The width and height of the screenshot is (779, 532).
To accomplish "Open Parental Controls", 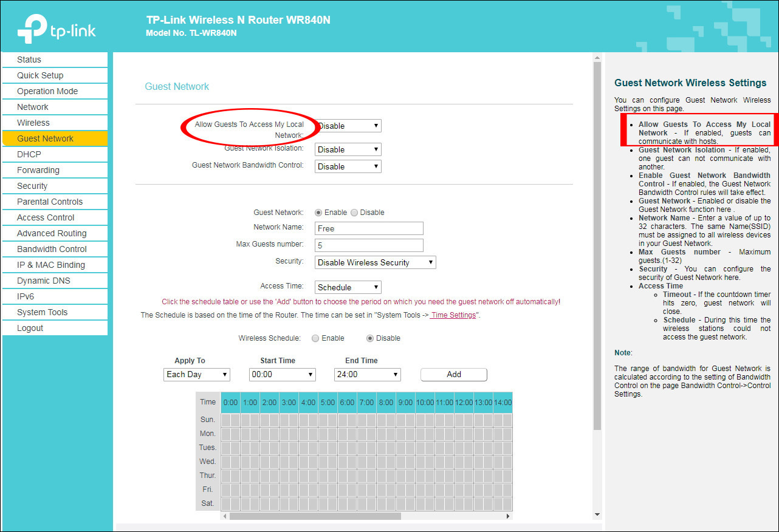I will coord(55,202).
